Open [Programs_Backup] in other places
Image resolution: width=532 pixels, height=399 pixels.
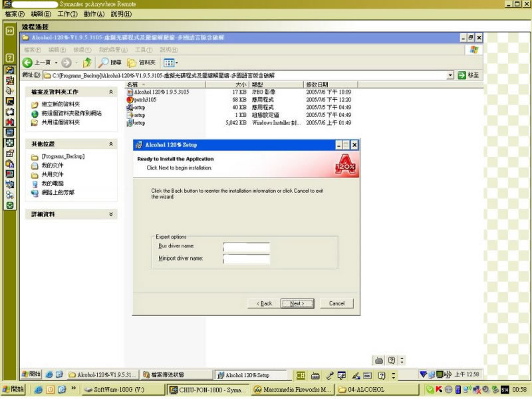[63, 156]
